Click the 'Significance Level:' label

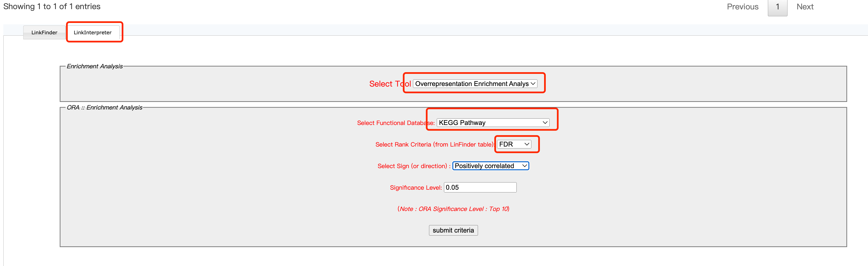coord(416,187)
